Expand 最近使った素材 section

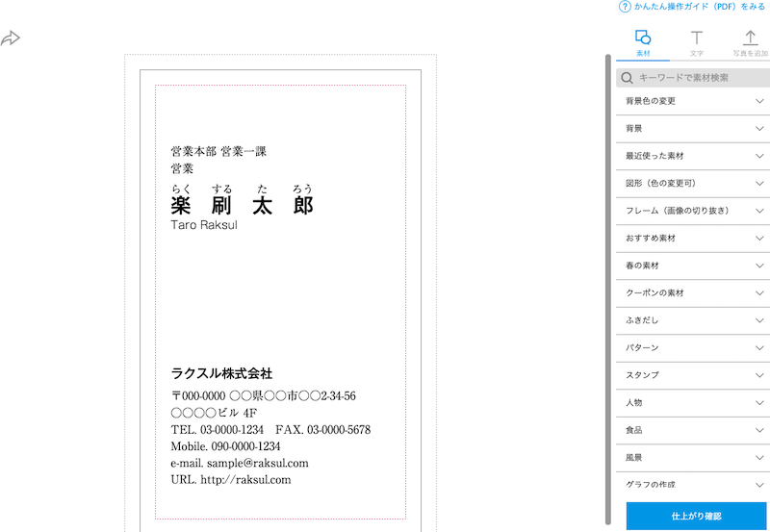pos(693,156)
